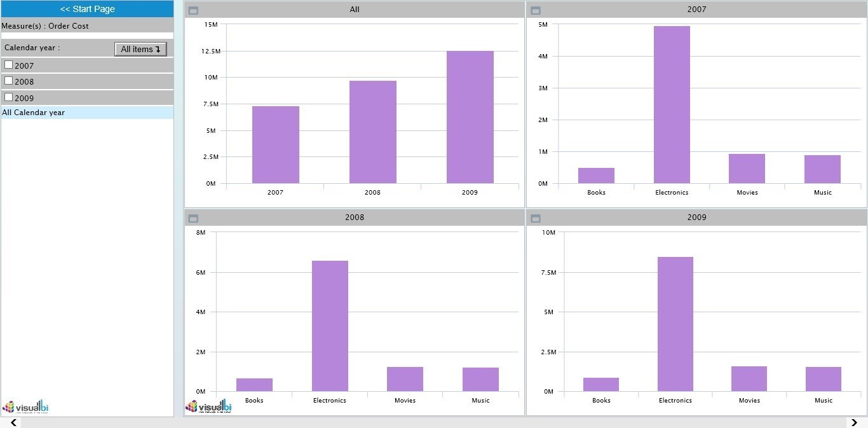The height and width of the screenshot is (428, 868).
Task: Click window icon on the All chart panel
Action: (x=194, y=10)
